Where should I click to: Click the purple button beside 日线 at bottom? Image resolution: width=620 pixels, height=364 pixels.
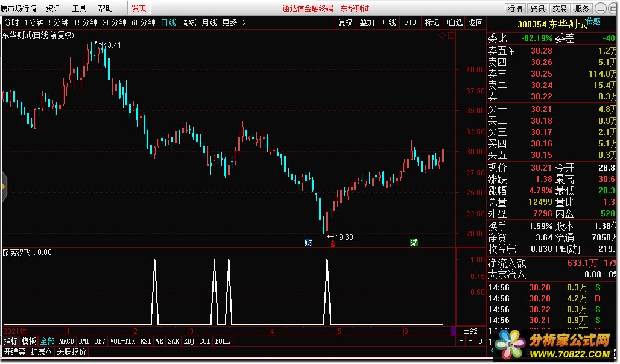pyautogui.click(x=453, y=331)
